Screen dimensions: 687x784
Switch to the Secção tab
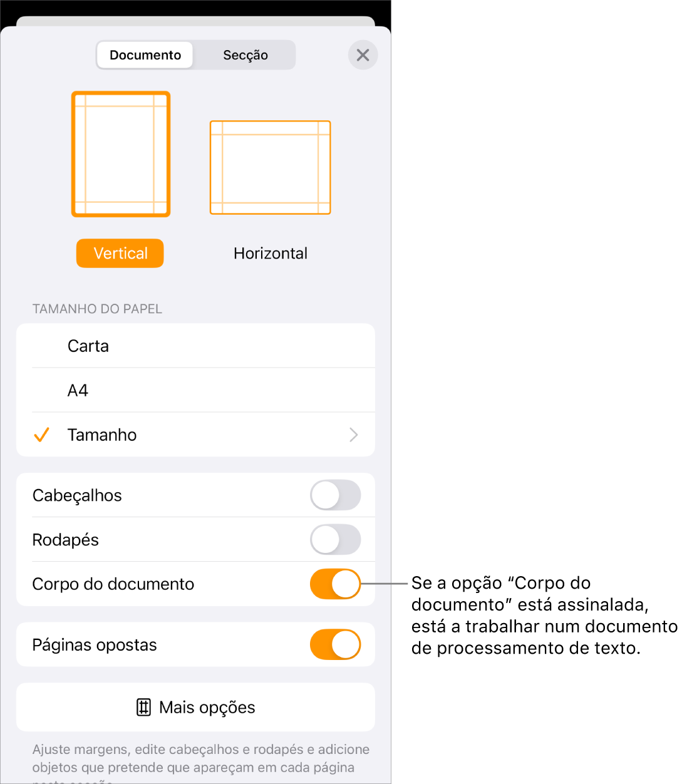tap(245, 55)
